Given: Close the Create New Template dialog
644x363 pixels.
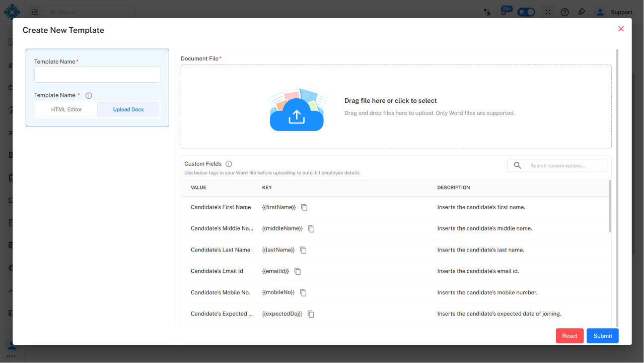Looking at the screenshot, I should [621, 29].
